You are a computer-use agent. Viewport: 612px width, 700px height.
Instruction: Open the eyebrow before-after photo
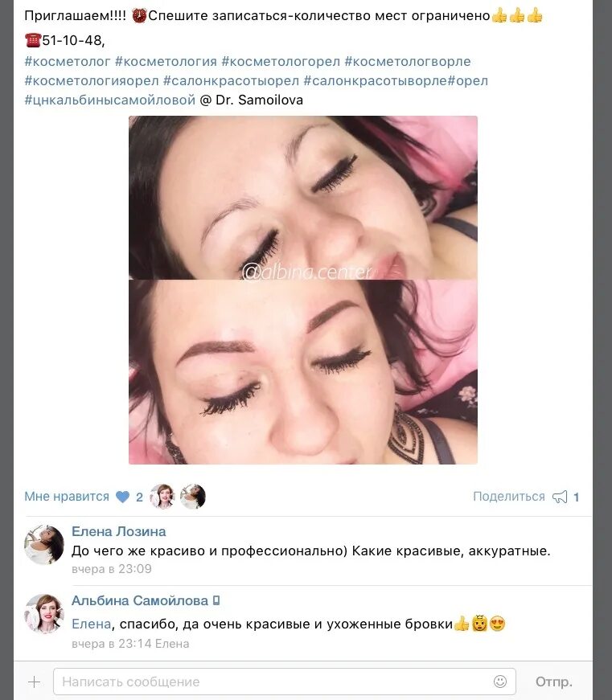coord(303,290)
